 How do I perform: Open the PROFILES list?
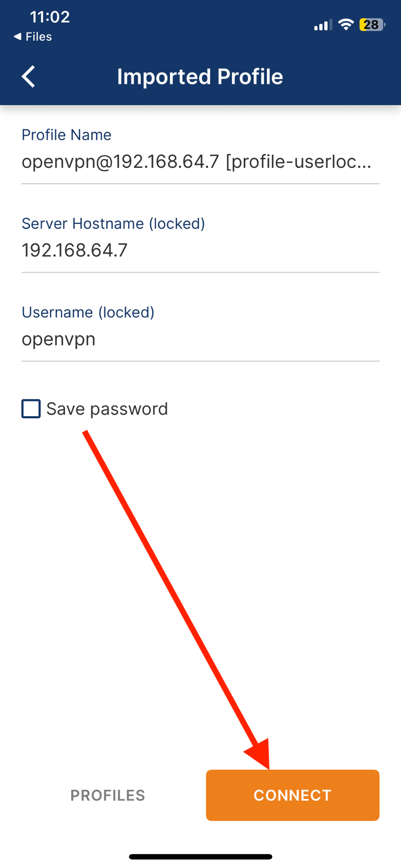108,796
